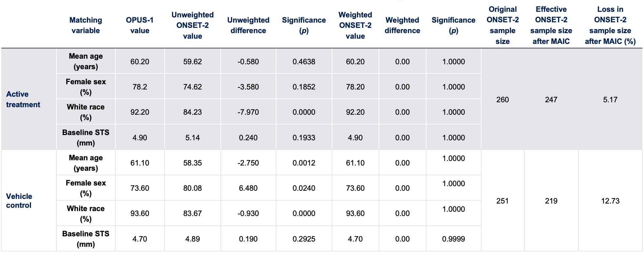Click the 0.4638 significance value
Screen dimensions: 644x254
(304, 62)
